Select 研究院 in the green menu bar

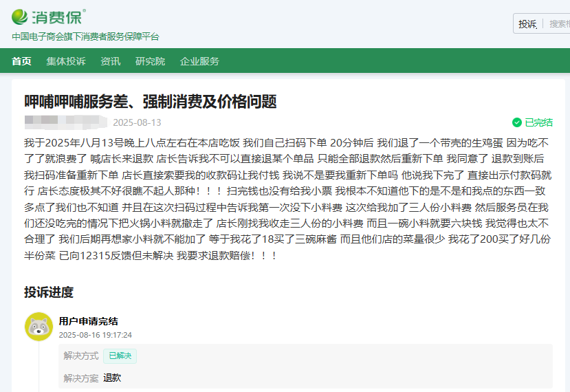[x=150, y=61]
